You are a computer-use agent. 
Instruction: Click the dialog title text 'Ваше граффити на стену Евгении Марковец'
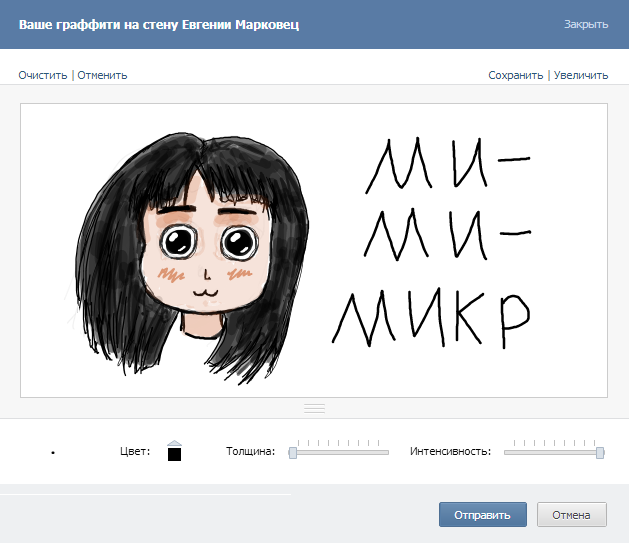(159, 24)
